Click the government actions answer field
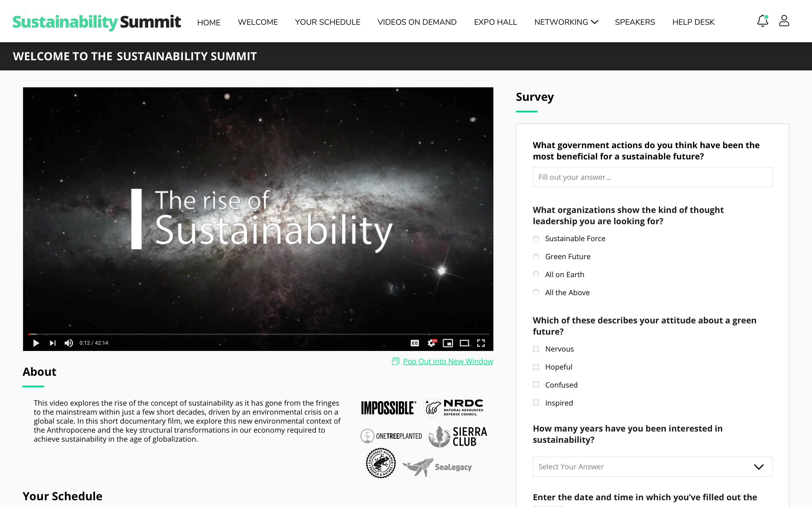This screenshot has width=812, height=507. coord(652,177)
